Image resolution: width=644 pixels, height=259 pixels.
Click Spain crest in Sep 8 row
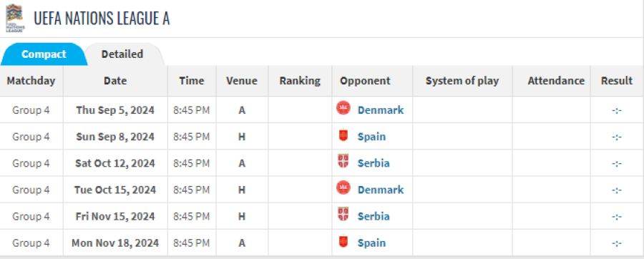(x=343, y=136)
